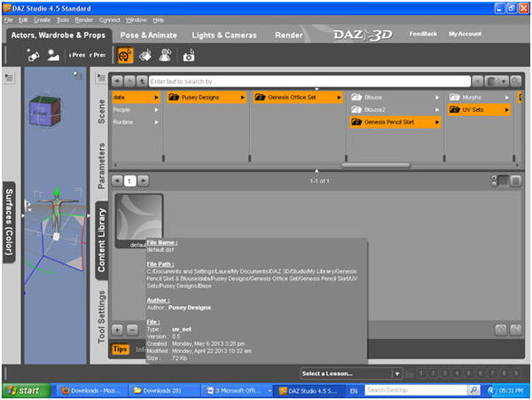
Task: Open the Create menu
Action: pos(42,20)
